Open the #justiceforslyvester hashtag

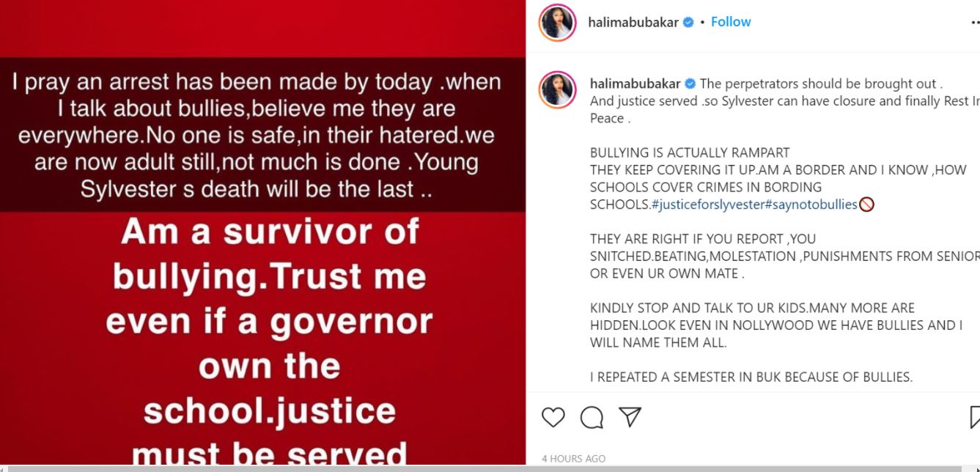pos(707,204)
